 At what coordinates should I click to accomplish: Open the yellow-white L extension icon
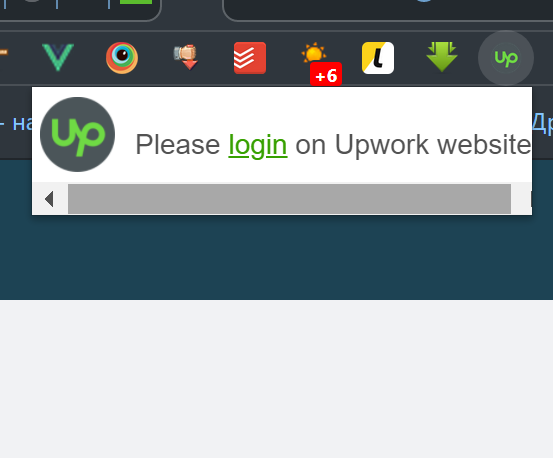[x=378, y=58]
